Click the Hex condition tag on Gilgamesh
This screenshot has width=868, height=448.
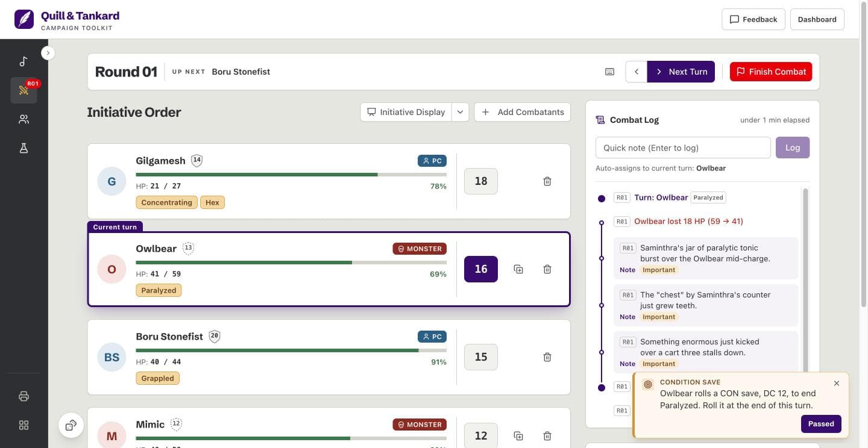(x=212, y=202)
